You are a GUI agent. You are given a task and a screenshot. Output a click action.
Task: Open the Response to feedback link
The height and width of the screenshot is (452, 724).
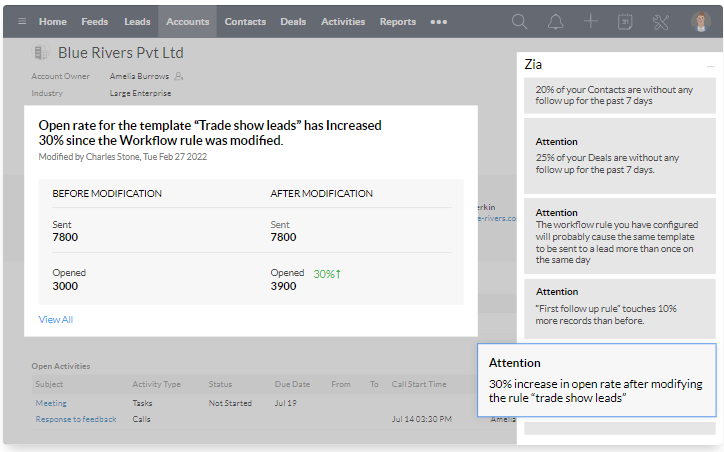click(x=76, y=419)
